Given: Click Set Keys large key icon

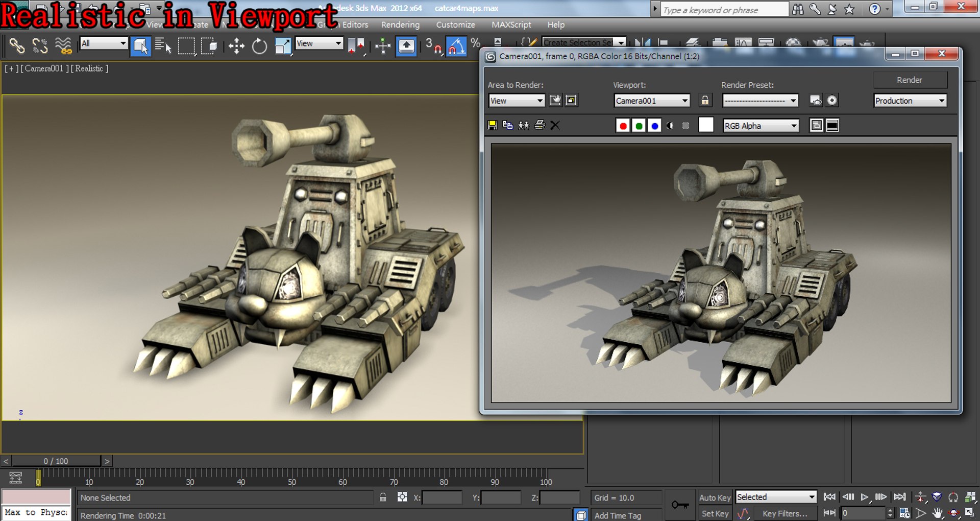Looking at the screenshot, I should coord(680,505).
